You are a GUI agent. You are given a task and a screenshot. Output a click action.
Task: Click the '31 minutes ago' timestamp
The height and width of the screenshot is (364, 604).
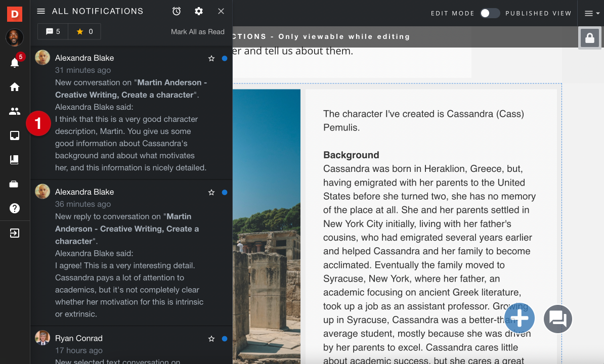click(83, 70)
